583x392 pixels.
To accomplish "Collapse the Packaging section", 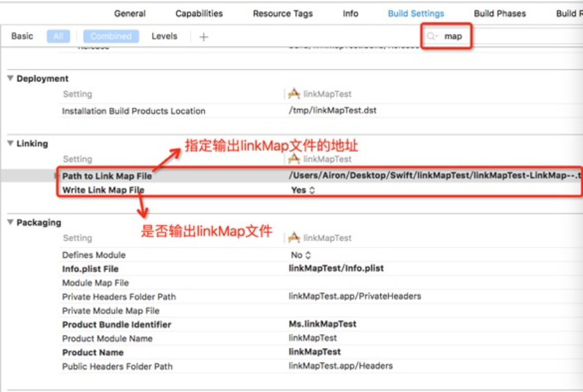I will click(10, 222).
